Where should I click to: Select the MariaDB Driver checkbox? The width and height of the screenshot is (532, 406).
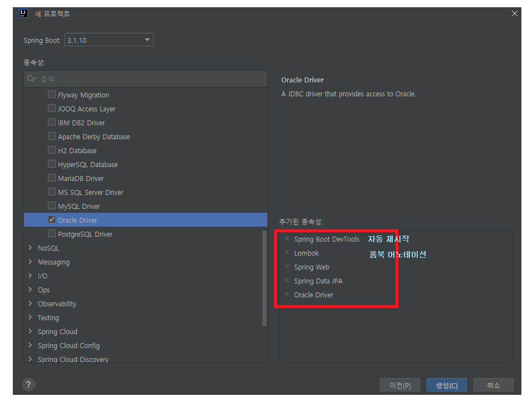click(x=52, y=178)
